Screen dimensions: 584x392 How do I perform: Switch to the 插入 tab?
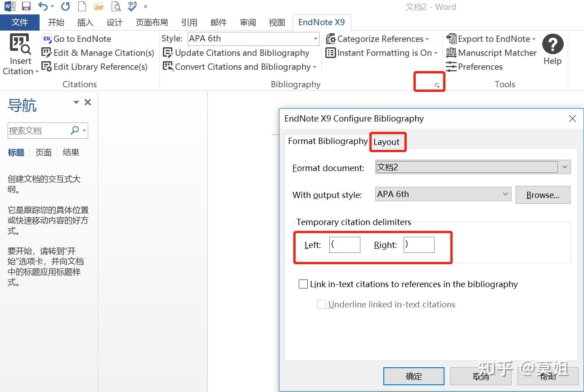tap(85, 22)
